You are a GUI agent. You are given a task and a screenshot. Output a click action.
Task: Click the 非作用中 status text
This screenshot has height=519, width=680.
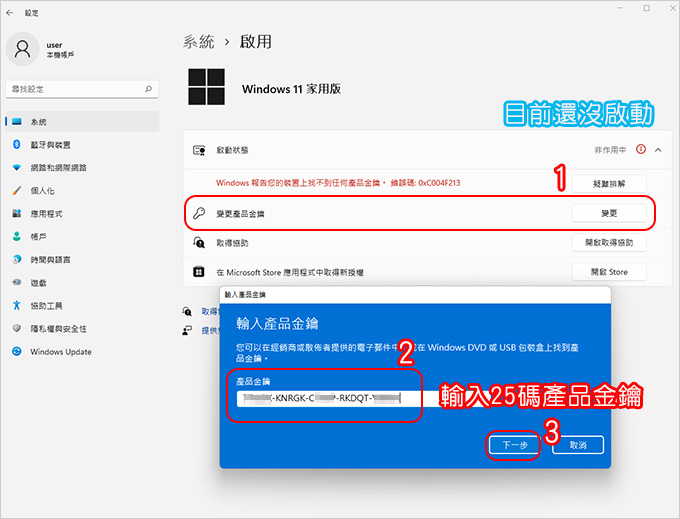tap(610, 150)
